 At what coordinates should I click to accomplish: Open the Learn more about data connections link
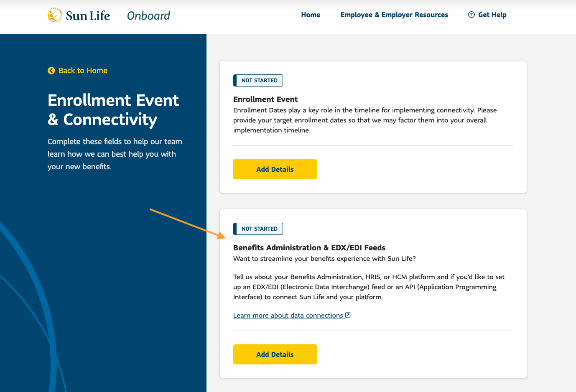click(288, 315)
